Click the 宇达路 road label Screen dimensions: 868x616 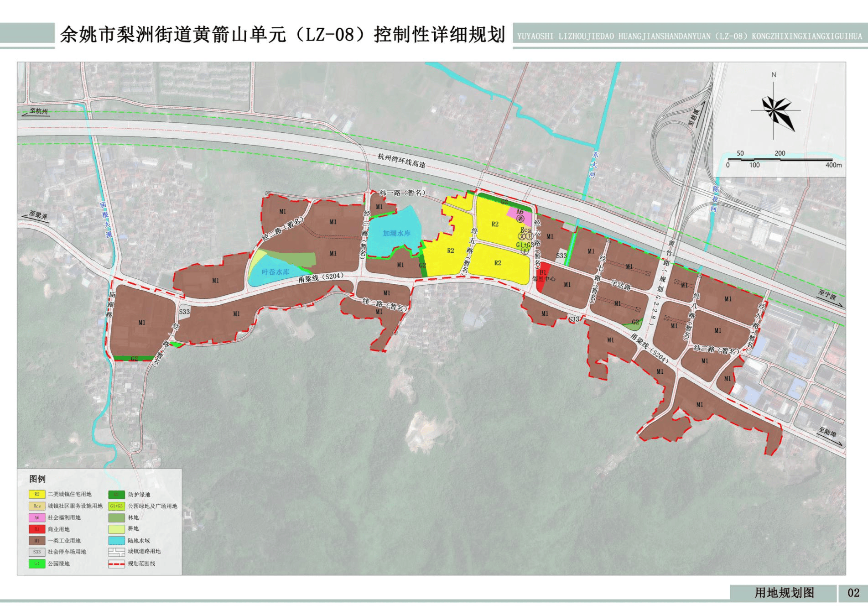pos(621,285)
